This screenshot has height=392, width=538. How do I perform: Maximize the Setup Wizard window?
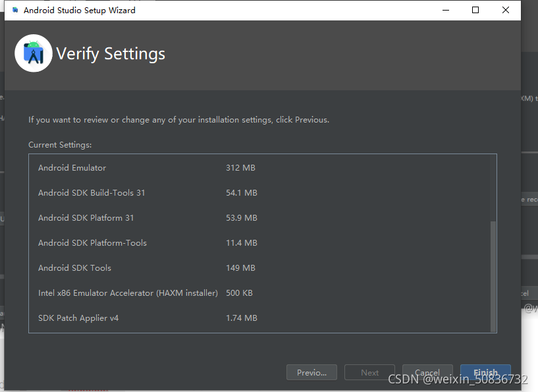475,11
